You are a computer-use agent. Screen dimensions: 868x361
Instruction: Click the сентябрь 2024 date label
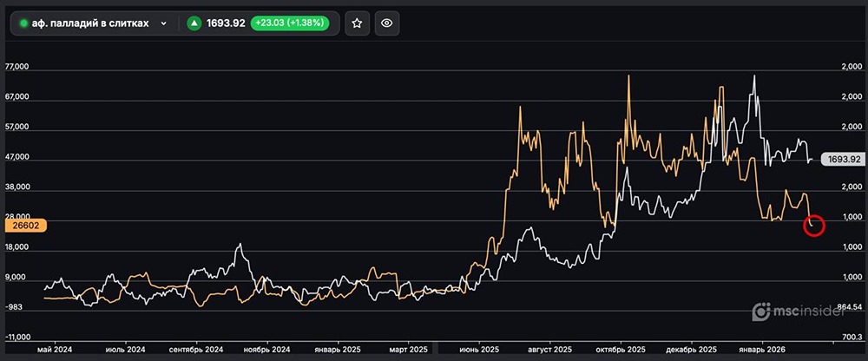(196, 349)
